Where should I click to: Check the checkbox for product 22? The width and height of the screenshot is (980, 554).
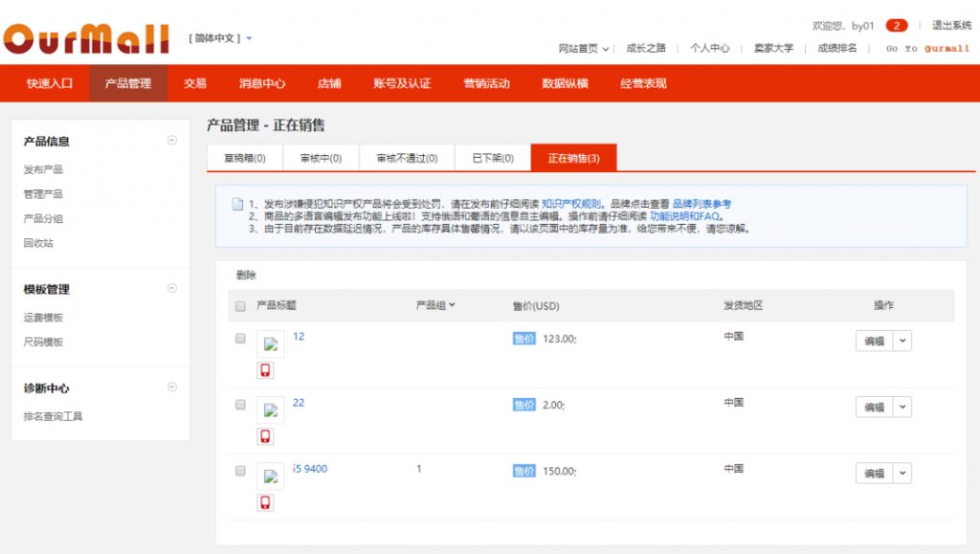[240, 404]
